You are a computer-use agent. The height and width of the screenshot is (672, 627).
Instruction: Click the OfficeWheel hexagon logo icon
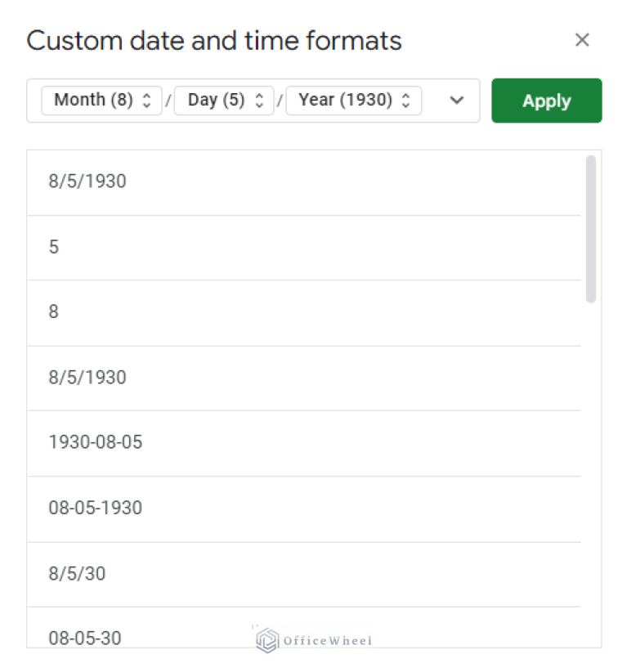point(266,638)
